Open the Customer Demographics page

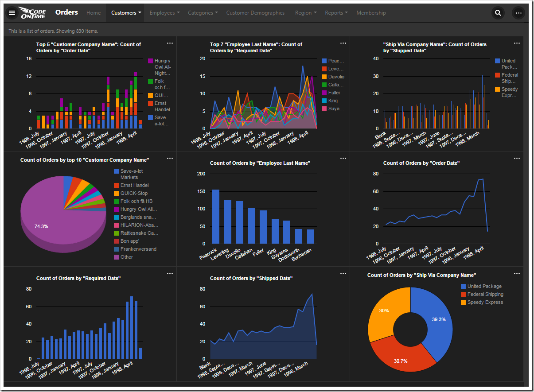tap(255, 13)
